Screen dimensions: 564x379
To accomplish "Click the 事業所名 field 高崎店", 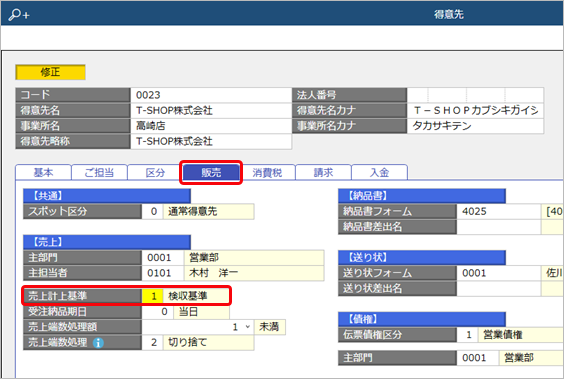I will coord(211,126).
